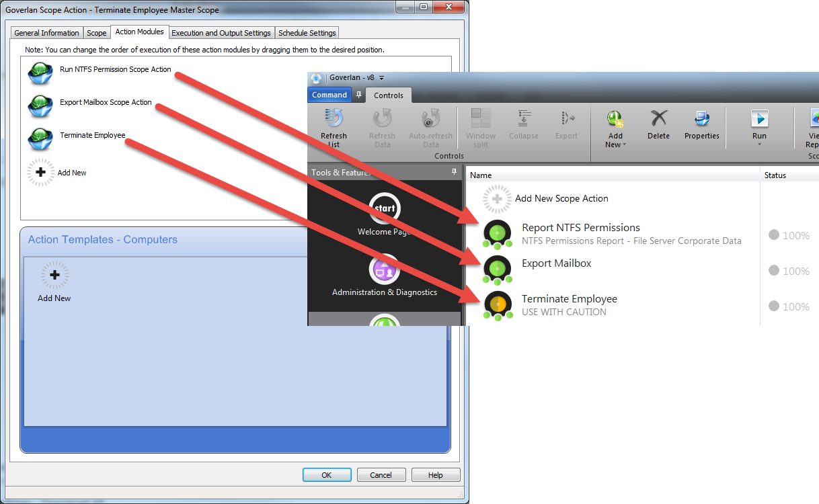Screen dimensions: 819x504
Task: Click 'NTFS Permissions Report - File Server Corporate Data'
Action: (x=632, y=241)
